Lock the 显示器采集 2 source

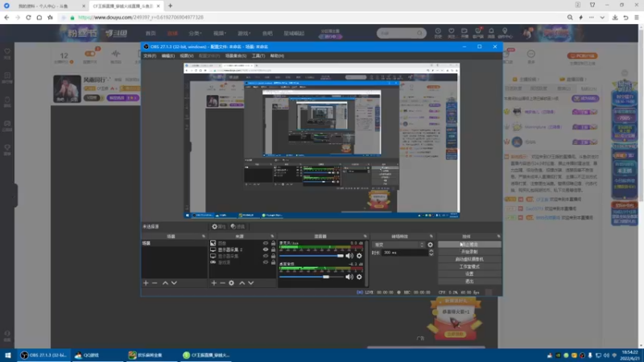[x=273, y=249]
